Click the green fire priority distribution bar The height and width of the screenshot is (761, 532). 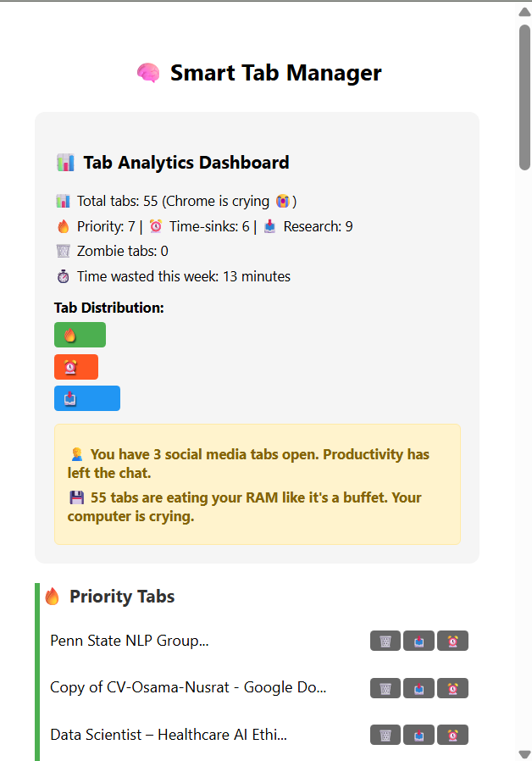pyautogui.click(x=80, y=335)
